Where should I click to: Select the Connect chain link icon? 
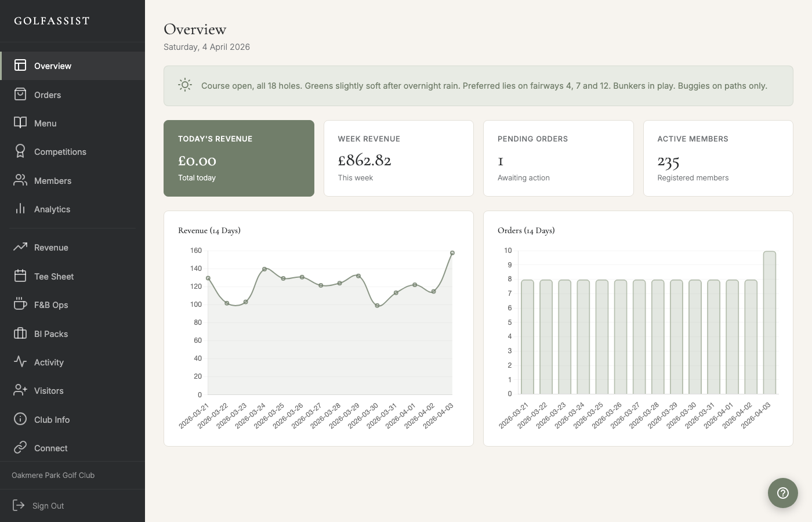point(20,448)
